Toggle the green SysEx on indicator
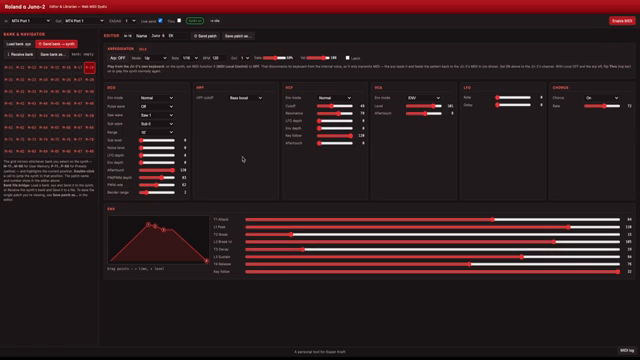Viewport: 640px width, 360px height. (195, 21)
